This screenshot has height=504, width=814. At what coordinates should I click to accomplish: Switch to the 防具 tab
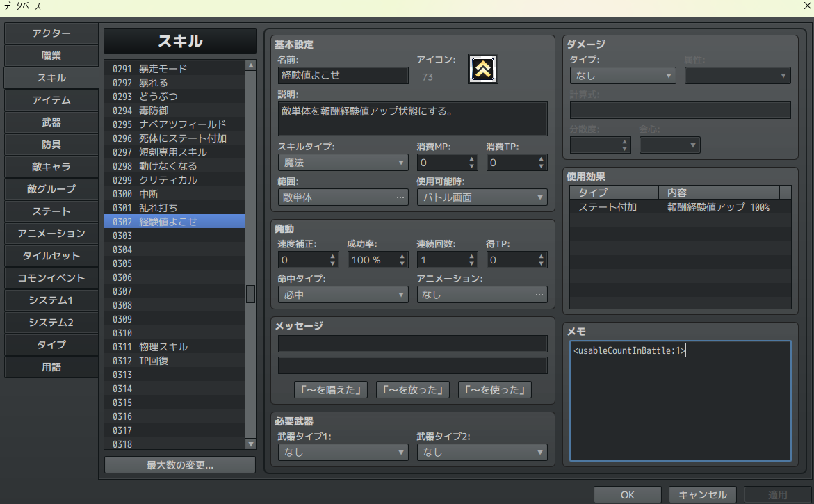point(51,145)
